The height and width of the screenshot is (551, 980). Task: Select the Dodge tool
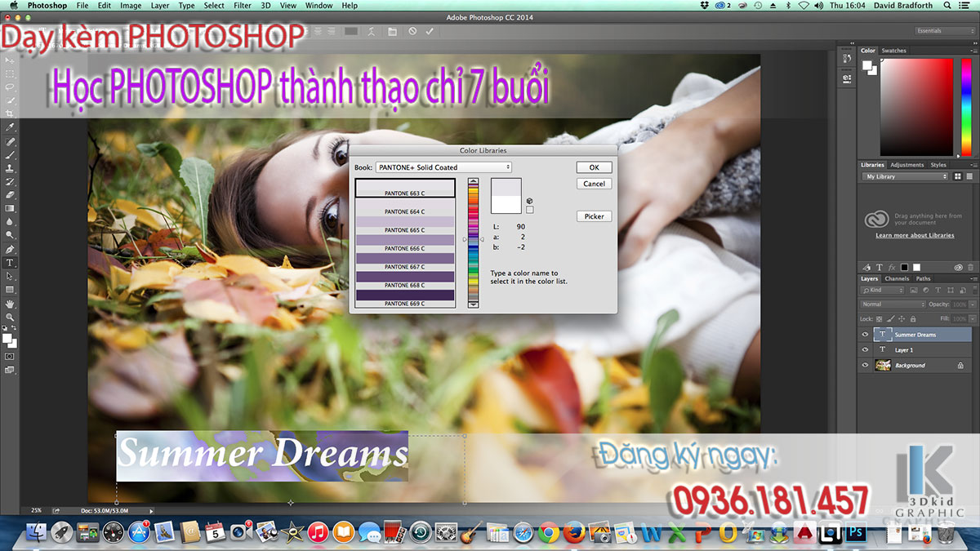10,235
